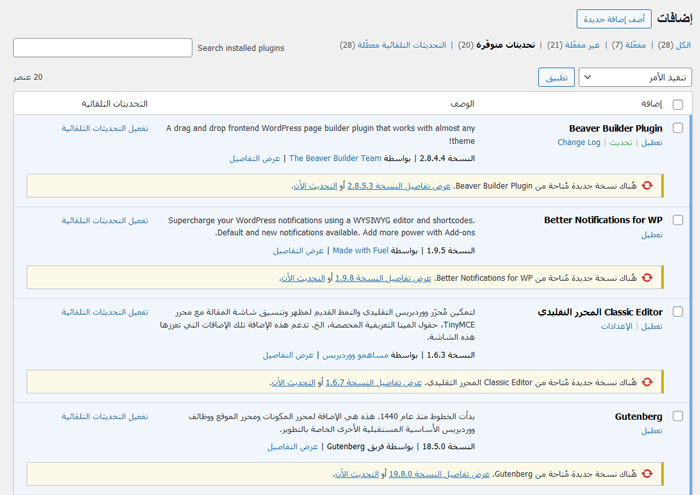This screenshot has height=495, width=700.
Task: Click the automatic updates column header
Action: (114, 104)
